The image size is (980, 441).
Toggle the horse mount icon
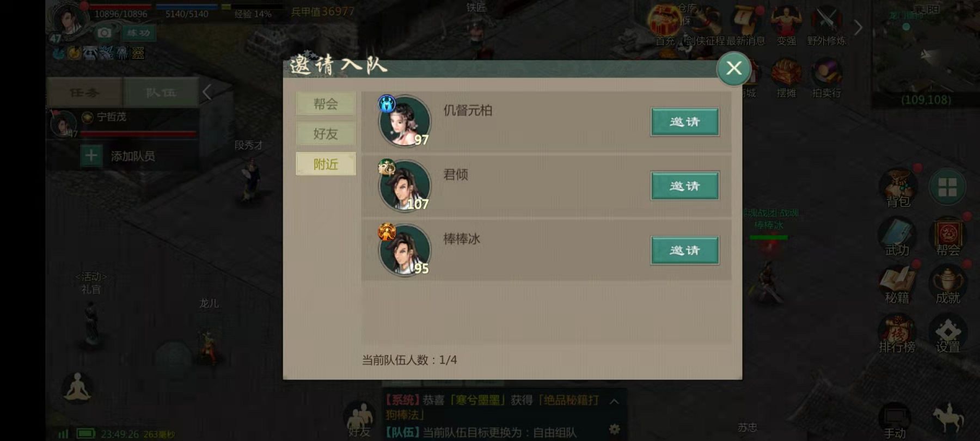(x=948, y=418)
